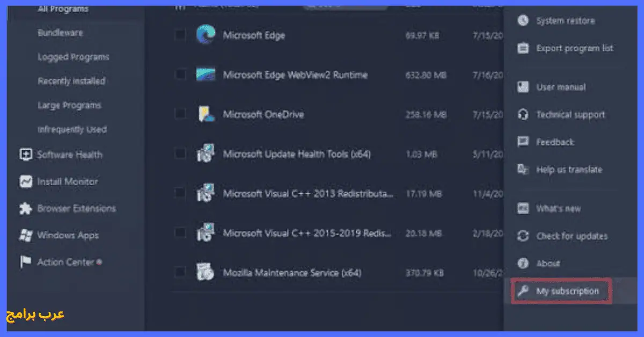Viewport: 644px width, 337px height.
Task: Click the 69.97 KB size value
Action: pyautogui.click(x=422, y=35)
